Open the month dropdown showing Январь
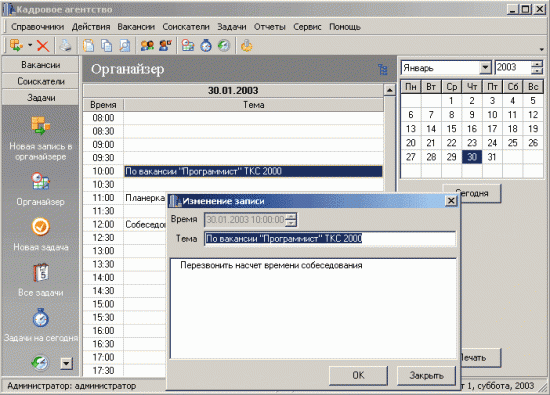The height and width of the screenshot is (395, 550). pyautogui.click(x=485, y=67)
